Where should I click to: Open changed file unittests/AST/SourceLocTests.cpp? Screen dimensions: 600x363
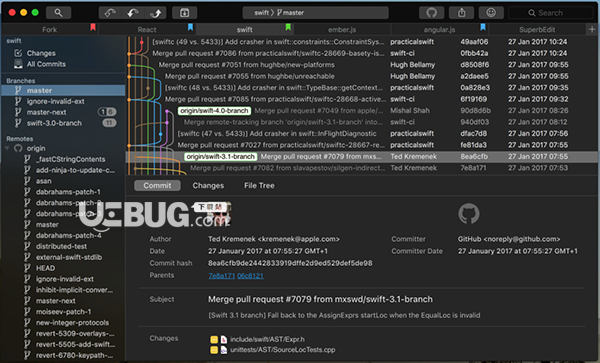(283, 350)
